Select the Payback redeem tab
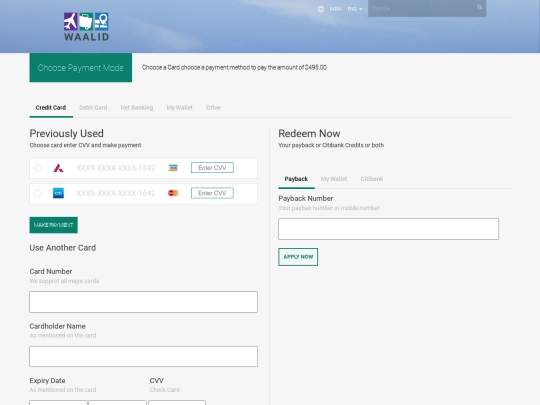 click(296, 179)
